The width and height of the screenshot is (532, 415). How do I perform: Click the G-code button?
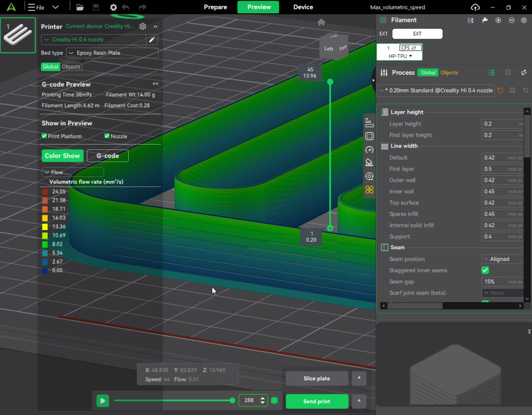coord(107,156)
